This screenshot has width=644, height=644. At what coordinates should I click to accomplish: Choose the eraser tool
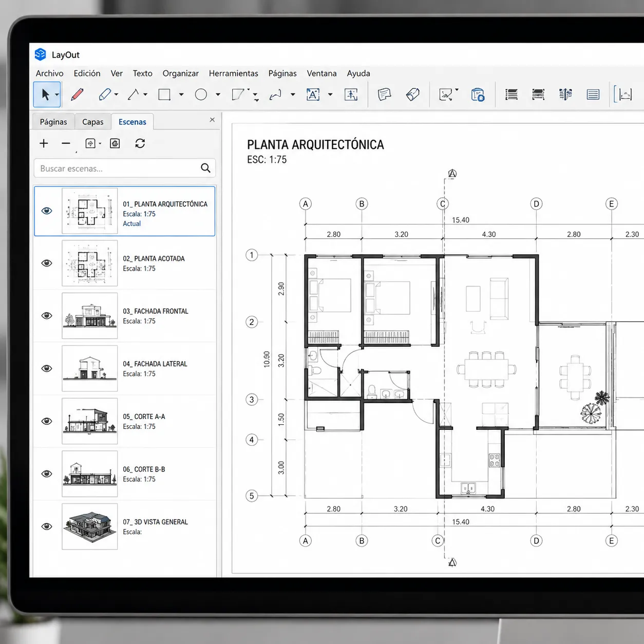(x=105, y=94)
